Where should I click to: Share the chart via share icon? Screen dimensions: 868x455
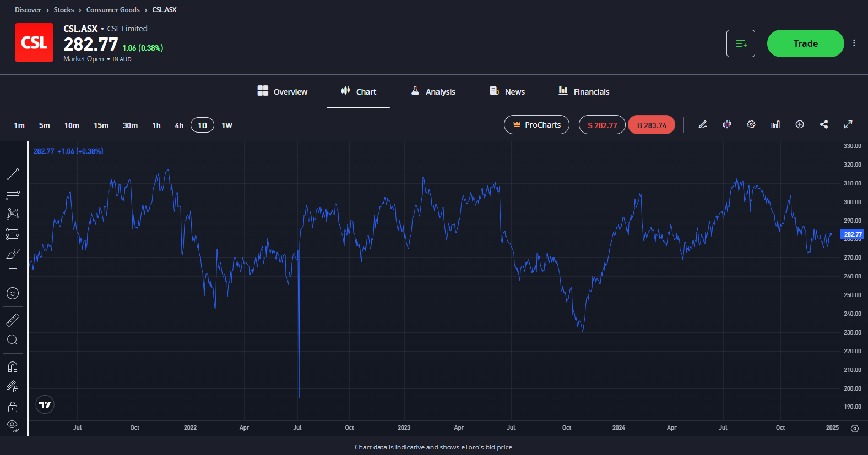click(x=824, y=125)
